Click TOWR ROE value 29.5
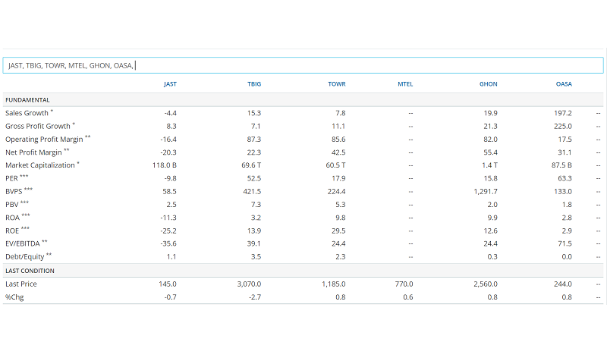The height and width of the screenshot is (364, 607). click(x=338, y=231)
